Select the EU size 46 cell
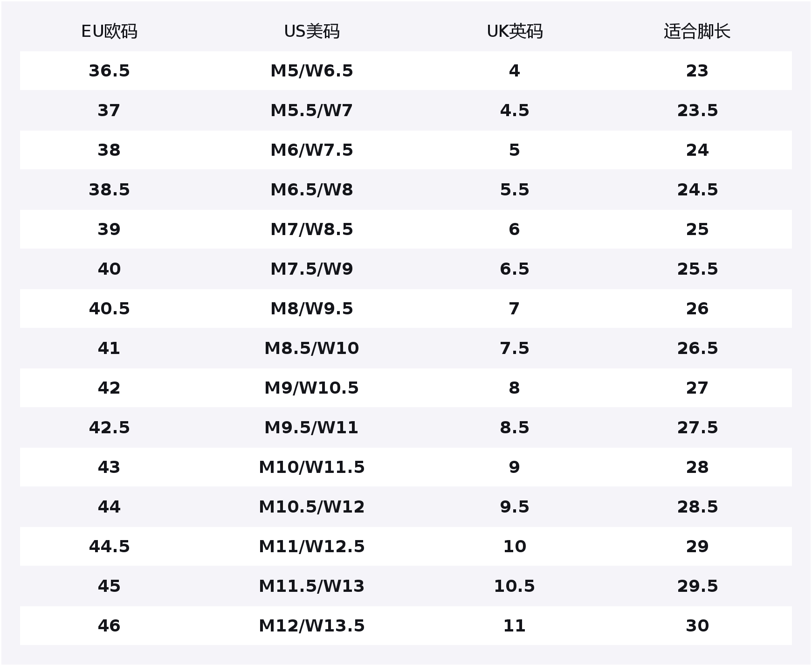The height and width of the screenshot is (666, 812). pyautogui.click(x=109, y=626)
